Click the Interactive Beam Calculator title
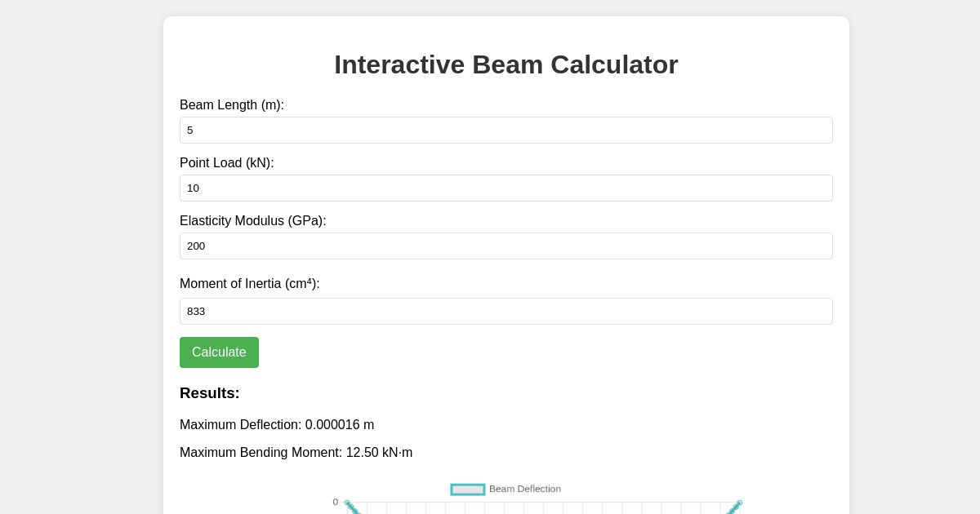 pos(506,64)
